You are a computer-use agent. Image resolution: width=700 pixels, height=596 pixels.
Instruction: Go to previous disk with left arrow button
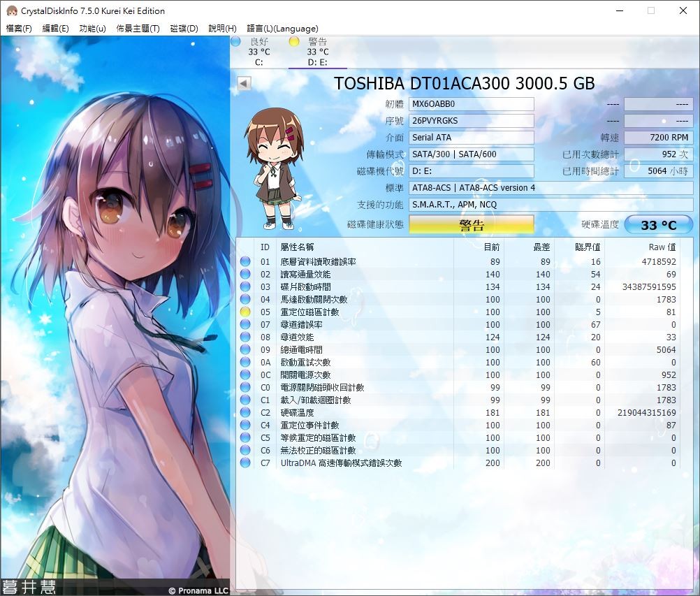click(x=245, y=83)
